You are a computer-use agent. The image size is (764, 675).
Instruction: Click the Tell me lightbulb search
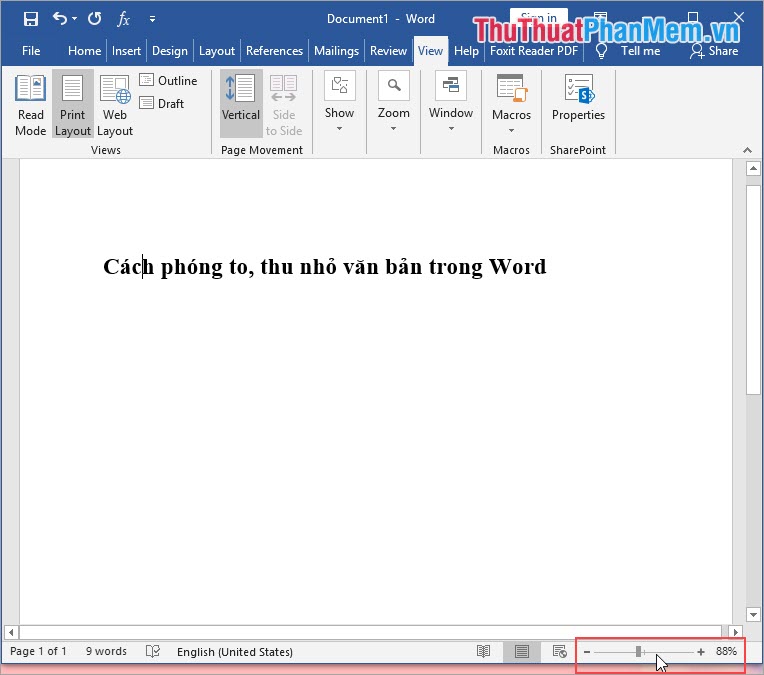(629, 51)
